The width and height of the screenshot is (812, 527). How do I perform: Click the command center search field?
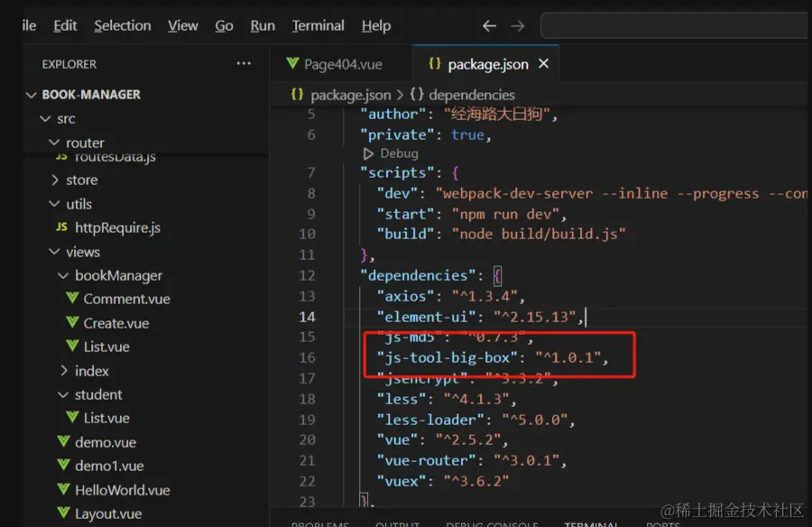[x=675, y=25]
